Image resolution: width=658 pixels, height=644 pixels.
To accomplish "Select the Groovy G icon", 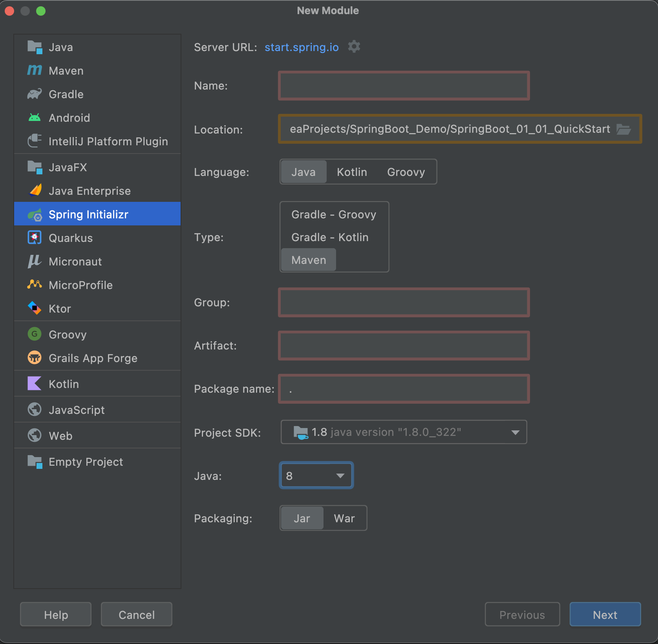I will coord(35,334).
